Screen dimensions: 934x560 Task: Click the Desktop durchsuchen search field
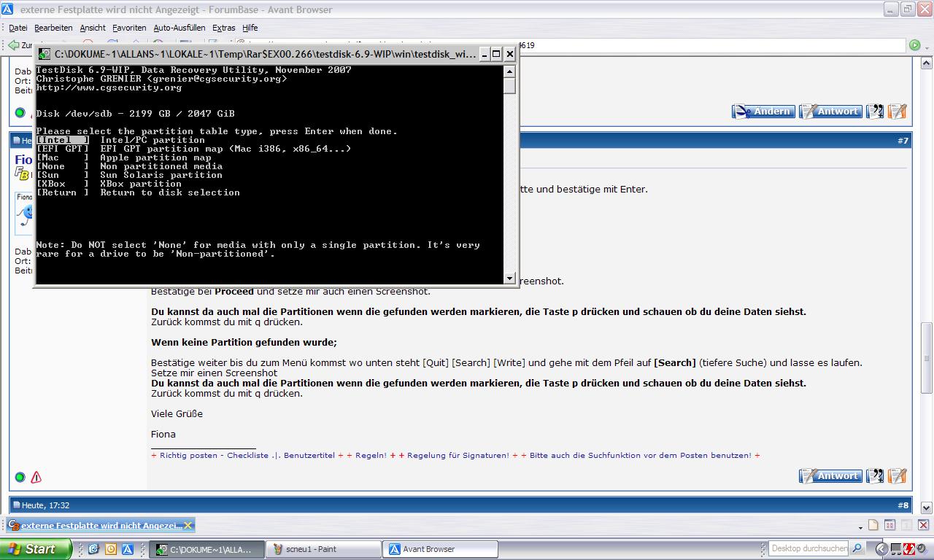[x=809, y=548]
